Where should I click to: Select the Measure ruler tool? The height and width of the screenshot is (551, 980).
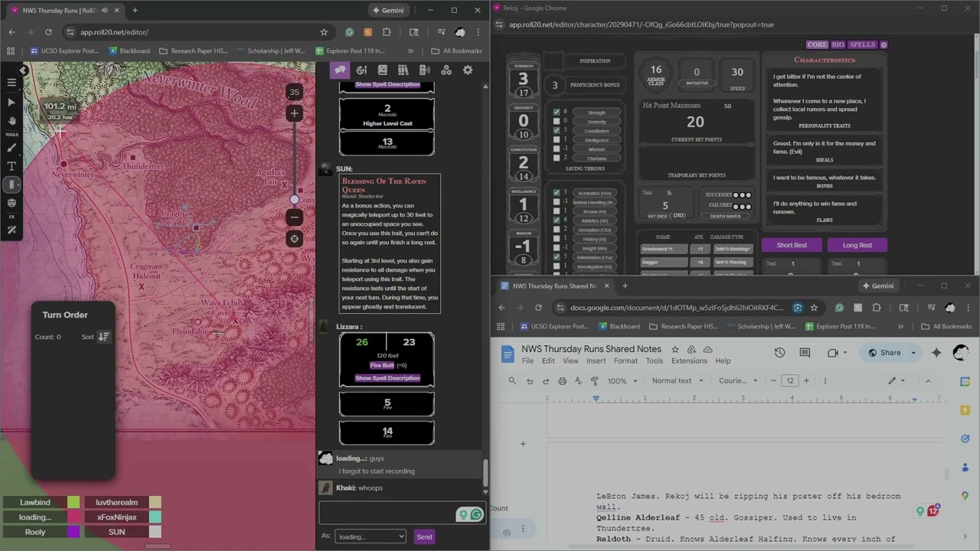(x=11, y=184)
